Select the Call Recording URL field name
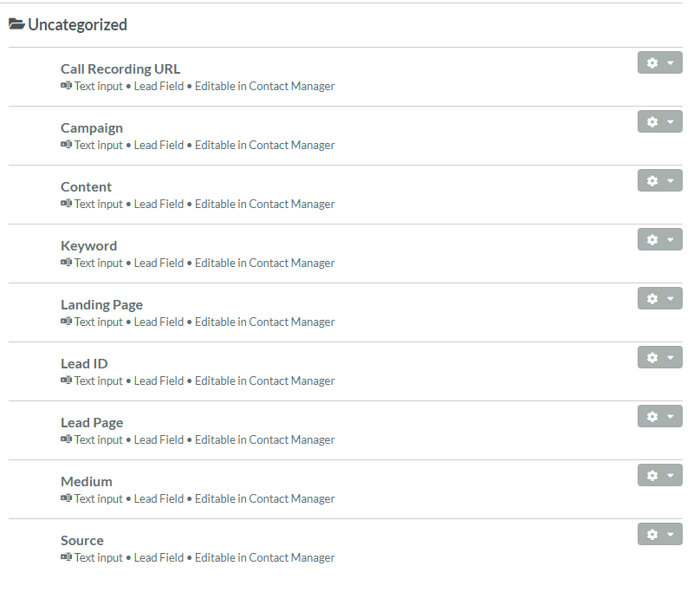 point(120,68)
